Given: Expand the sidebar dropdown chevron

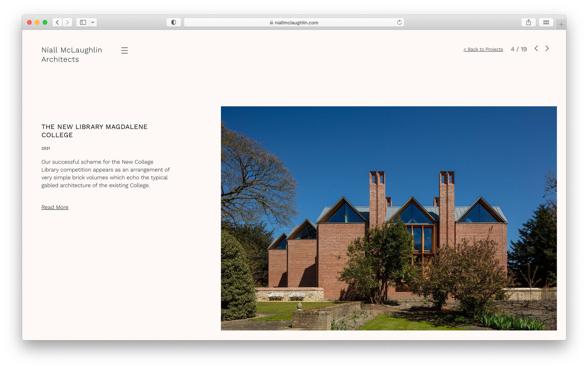Looking at the screenshot, I should pos(93,22).
